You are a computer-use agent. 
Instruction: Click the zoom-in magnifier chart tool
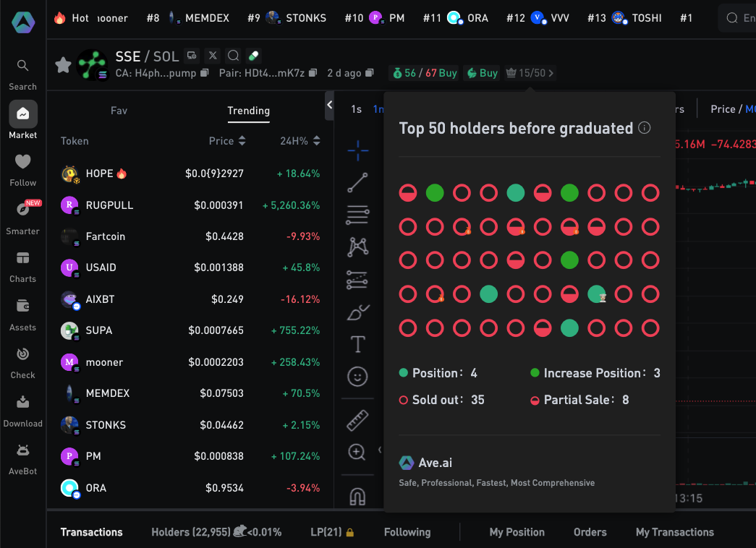pyautogui.click(x=357, y=453)
